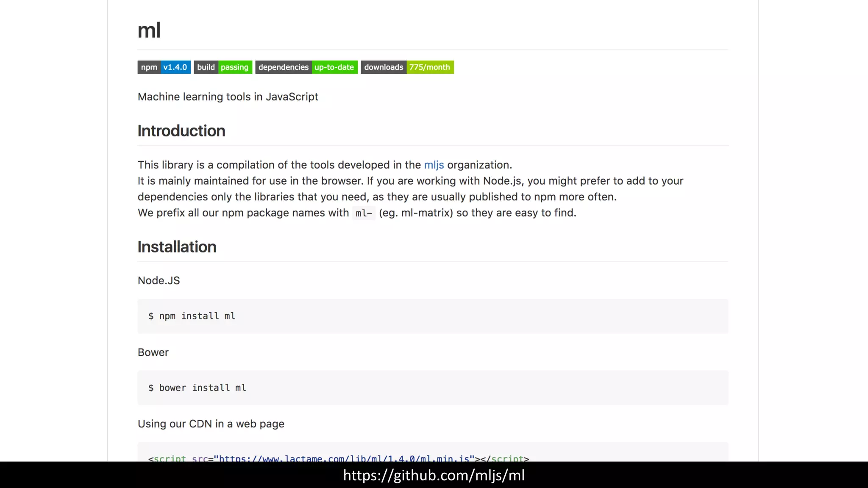868x488 pixels.
Task: Click the Node.JS subsection label
Action: click(x=159, y=281)
